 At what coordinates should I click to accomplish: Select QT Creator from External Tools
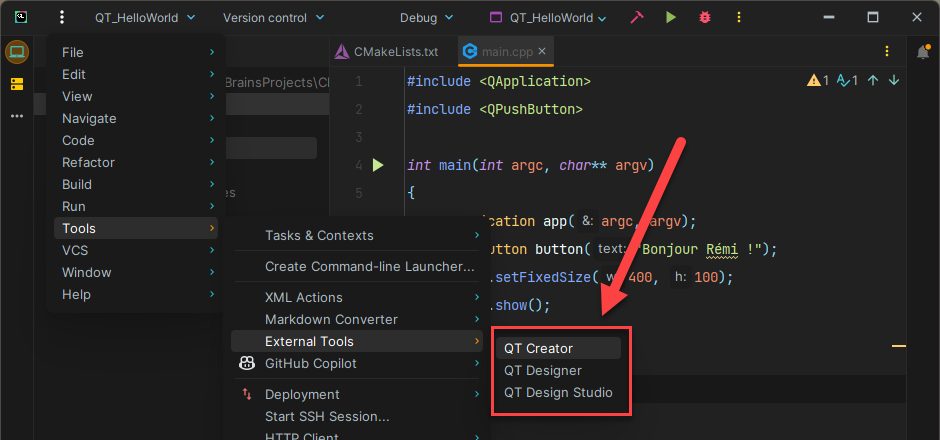click(x=538, y=348)
